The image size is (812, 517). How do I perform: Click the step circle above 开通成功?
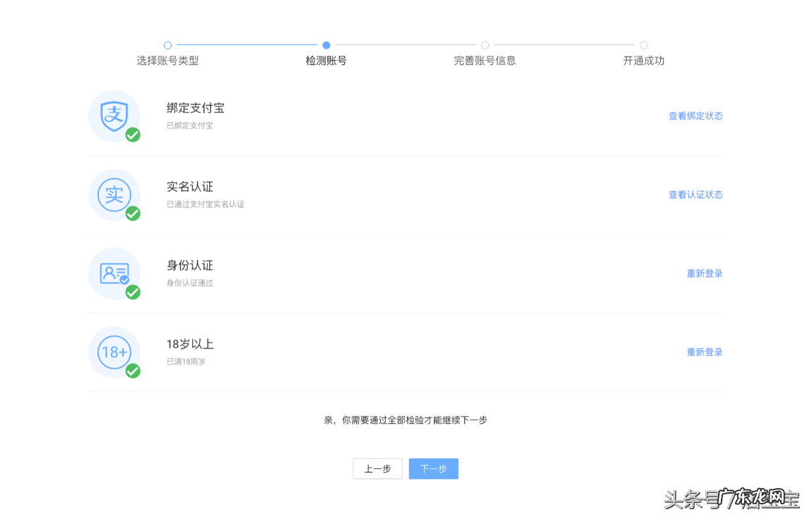click(643, 43)
